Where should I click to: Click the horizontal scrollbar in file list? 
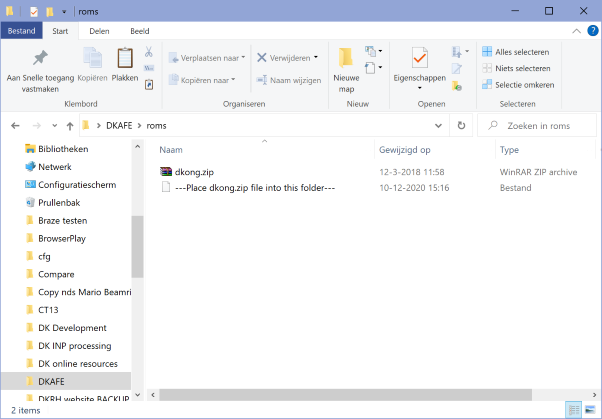346,394
